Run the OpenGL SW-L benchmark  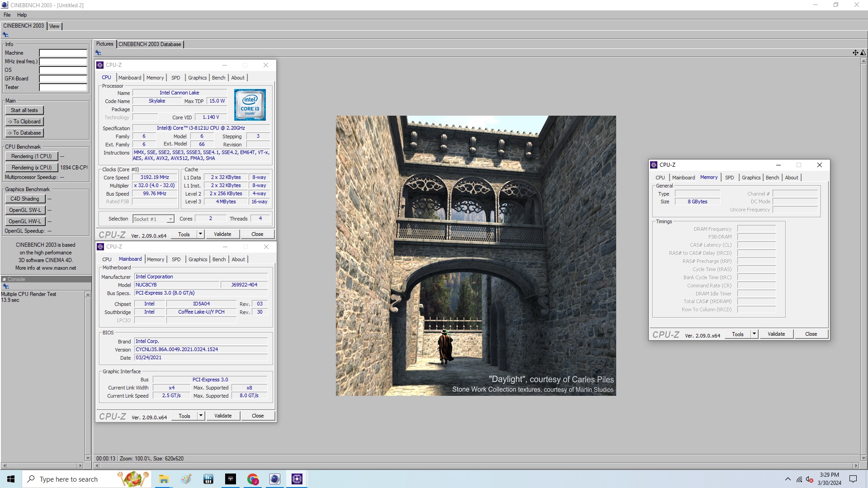click(25, 210)
